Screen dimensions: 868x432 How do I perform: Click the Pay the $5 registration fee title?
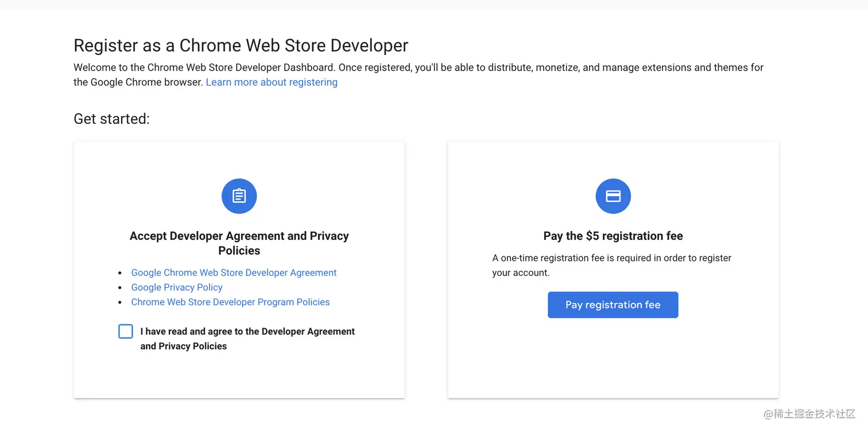tap(613, 236)
